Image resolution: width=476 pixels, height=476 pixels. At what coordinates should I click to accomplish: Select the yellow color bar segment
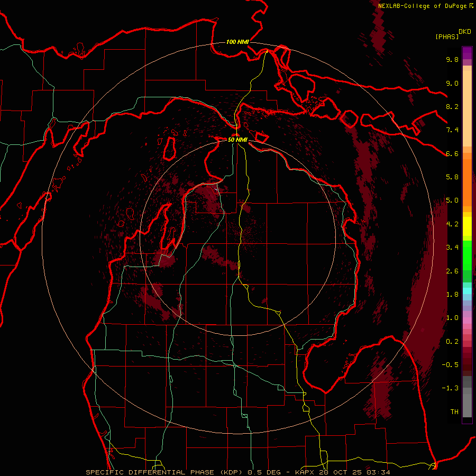click(467, 226)
